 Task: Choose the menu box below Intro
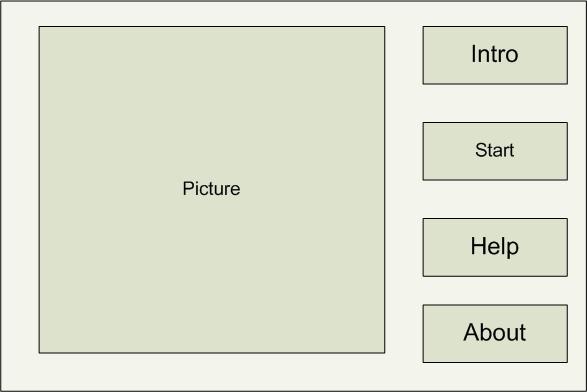click(495, 151)
